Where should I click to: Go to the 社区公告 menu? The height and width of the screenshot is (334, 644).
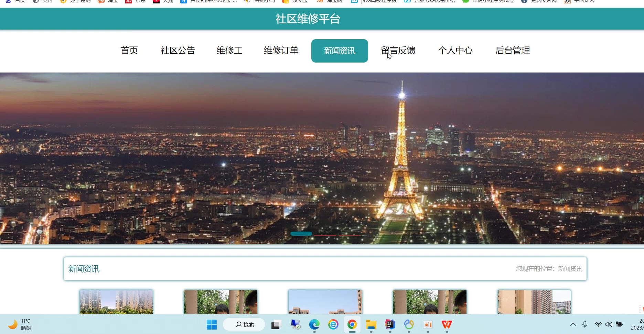pos(178,51)
